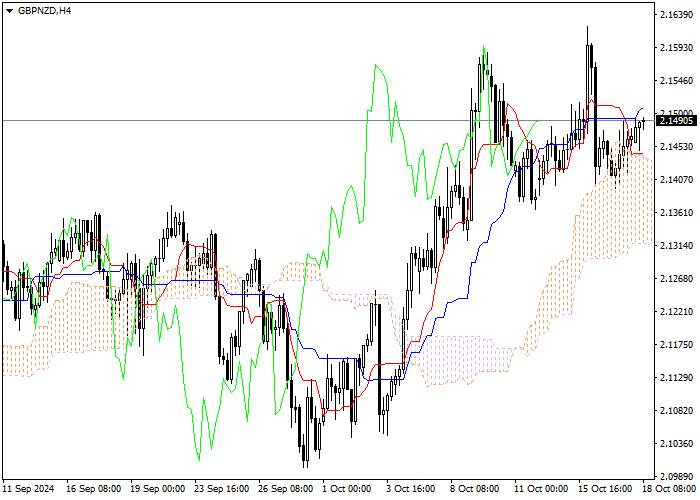Click the 8 Oct 08:00 time label
700x500 pixels.
(475, 489)
